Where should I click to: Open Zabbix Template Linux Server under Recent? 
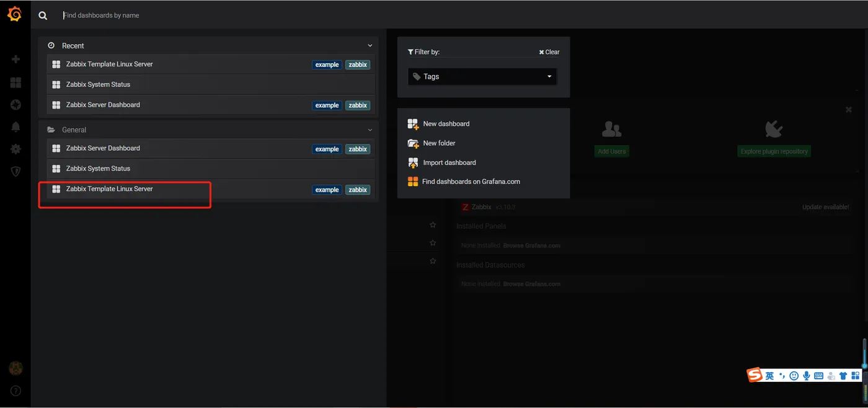[211, 64]
